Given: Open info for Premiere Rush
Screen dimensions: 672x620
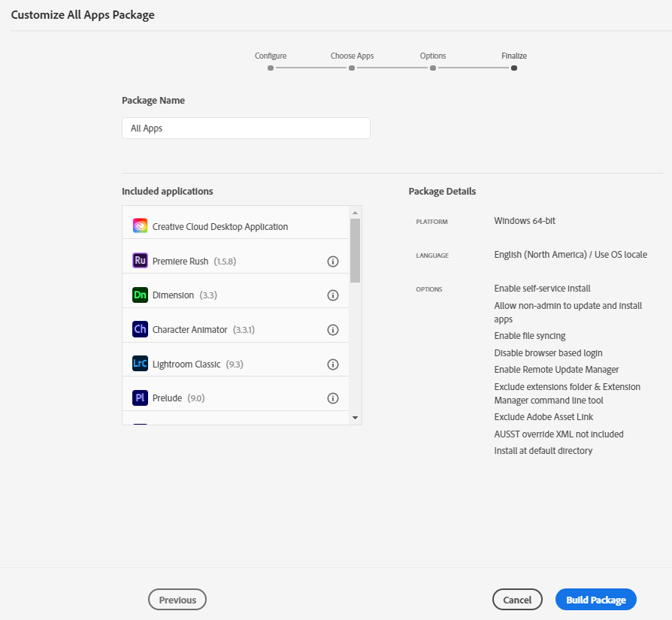Looking at the screenshot, I should click(x=333, y=259).
